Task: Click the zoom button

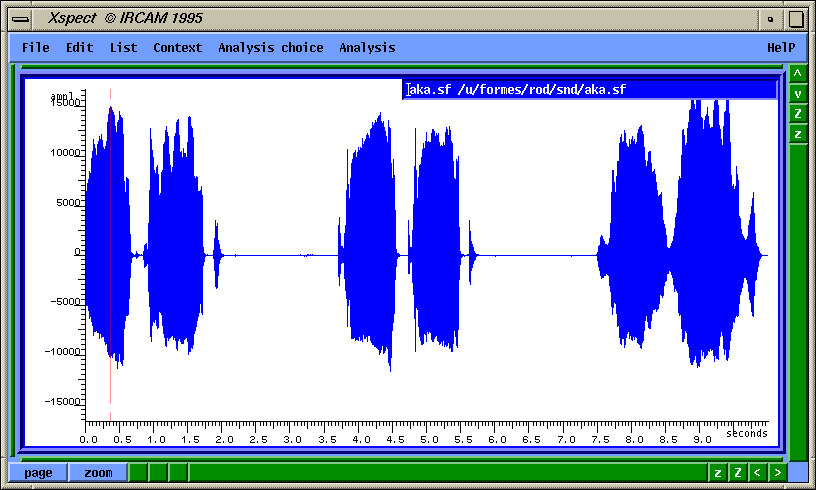Action: click(98, 473)
